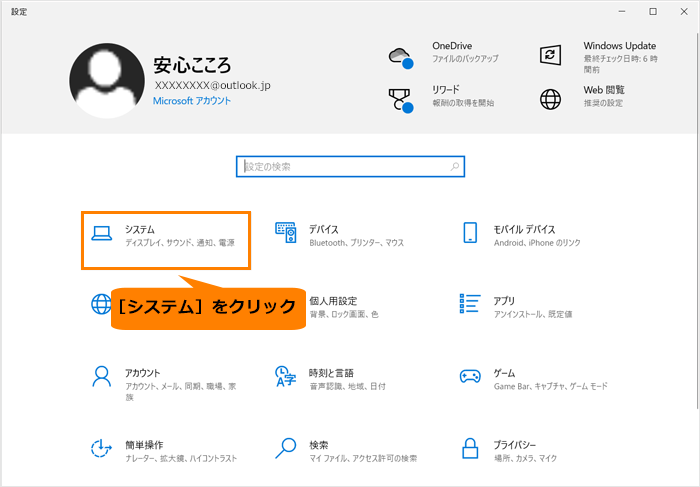Screen dimensions: 700x487
Task: Click the Windows Update label
Action: tap(619, 46)
